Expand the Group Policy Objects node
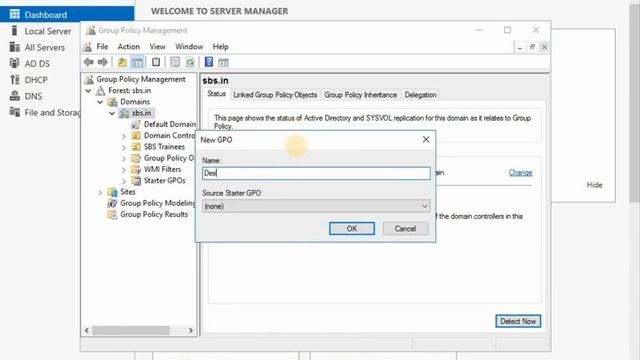 coord(124,158)
